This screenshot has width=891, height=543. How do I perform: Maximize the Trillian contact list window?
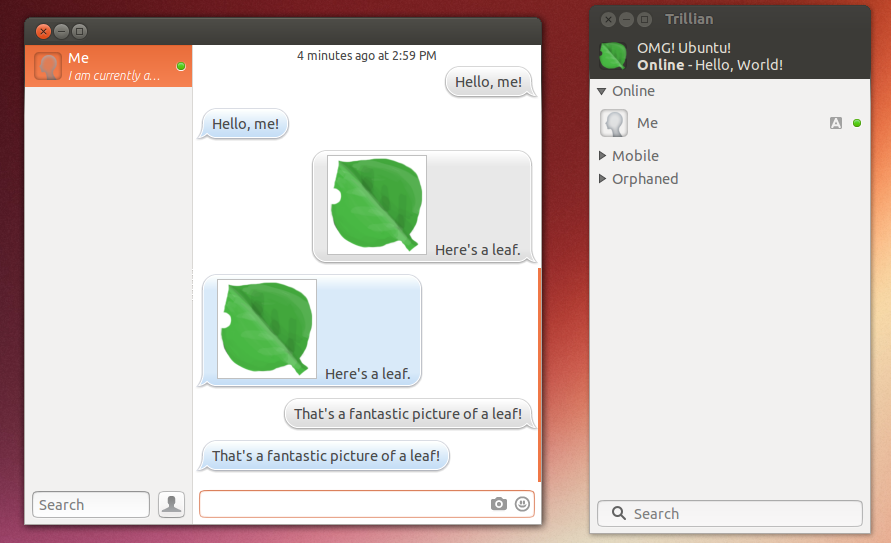[644, 19]
